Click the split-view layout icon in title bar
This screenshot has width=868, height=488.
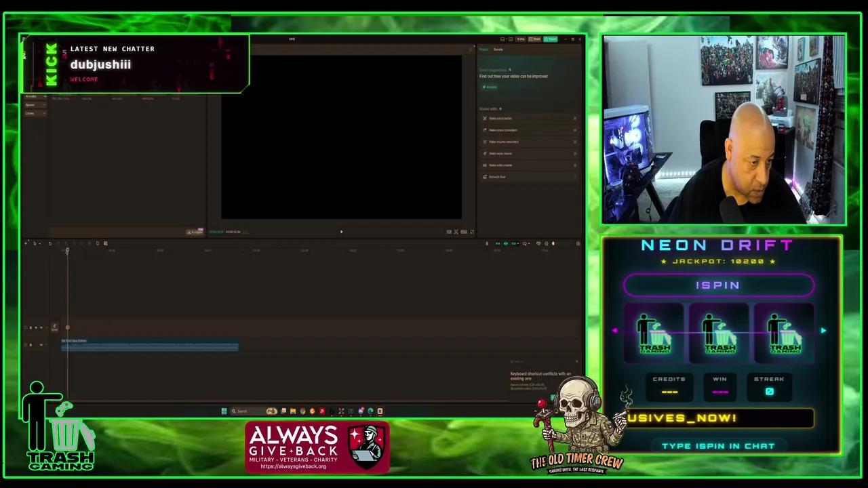point(511,39)
